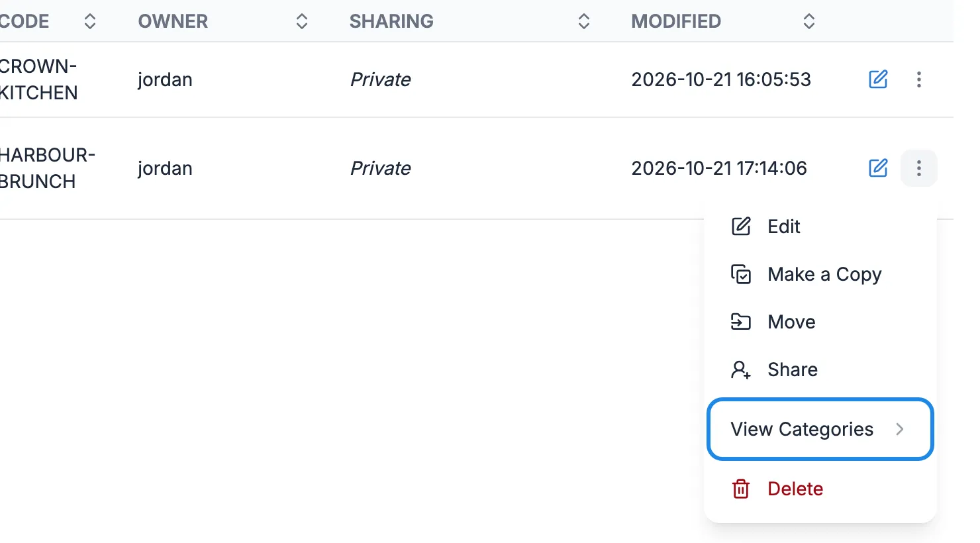980x543 pixels.
Task: Click the Move folder-arrow icon
Action: pyautogui.click(x=741, y=322)
